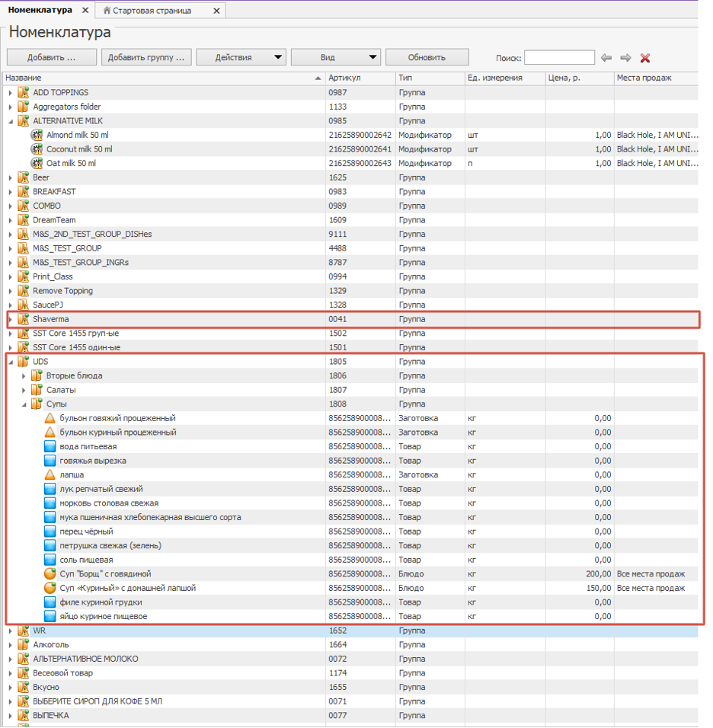Select the петрушка свежая (зелень) row

[350, 545]
